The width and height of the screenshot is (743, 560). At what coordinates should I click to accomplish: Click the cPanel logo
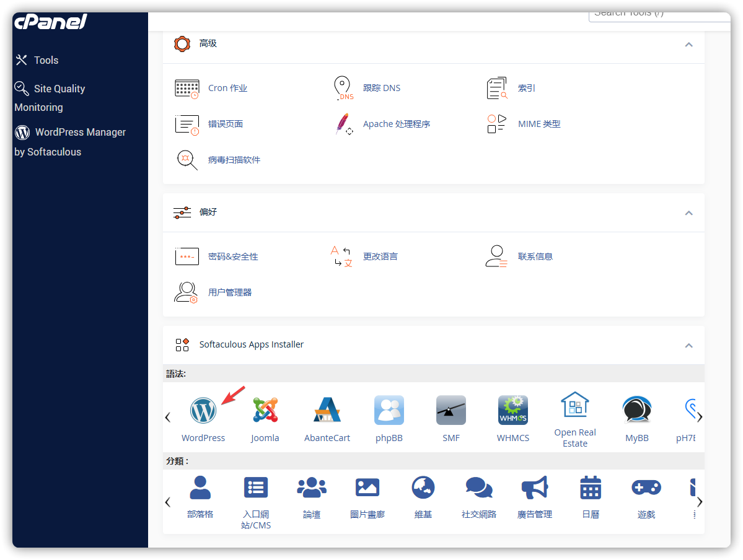point(51,22)
